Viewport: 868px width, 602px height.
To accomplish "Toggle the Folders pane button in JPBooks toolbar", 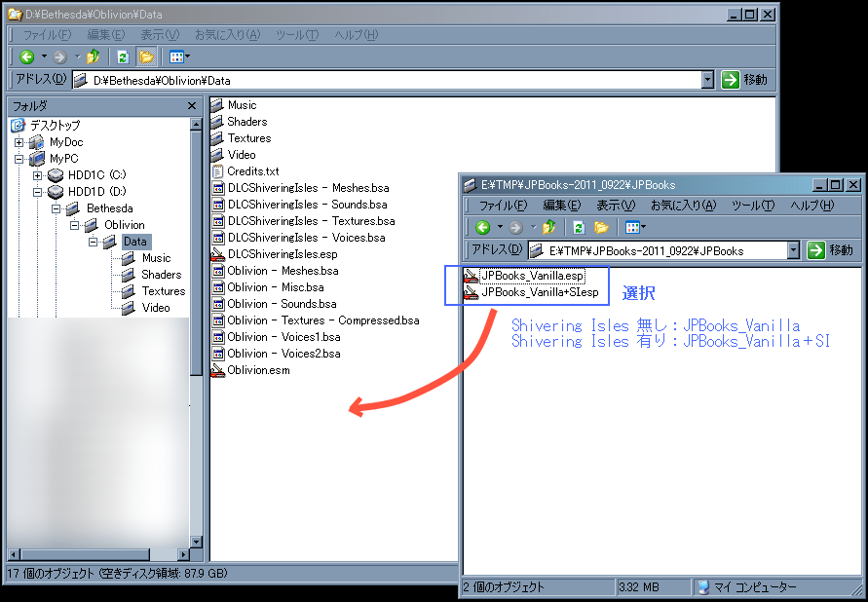I will (x=602, y=228).
